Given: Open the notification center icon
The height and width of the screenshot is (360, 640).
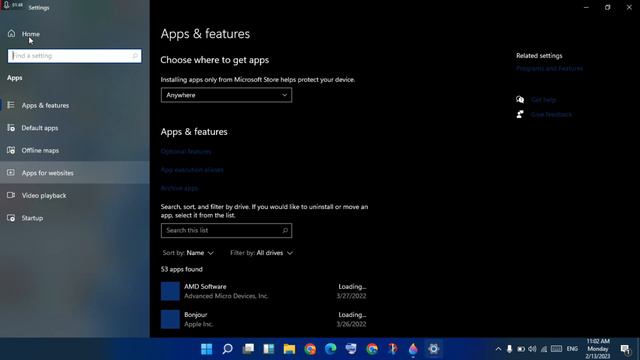Looking at the screenshot, I should click(625, 349).
